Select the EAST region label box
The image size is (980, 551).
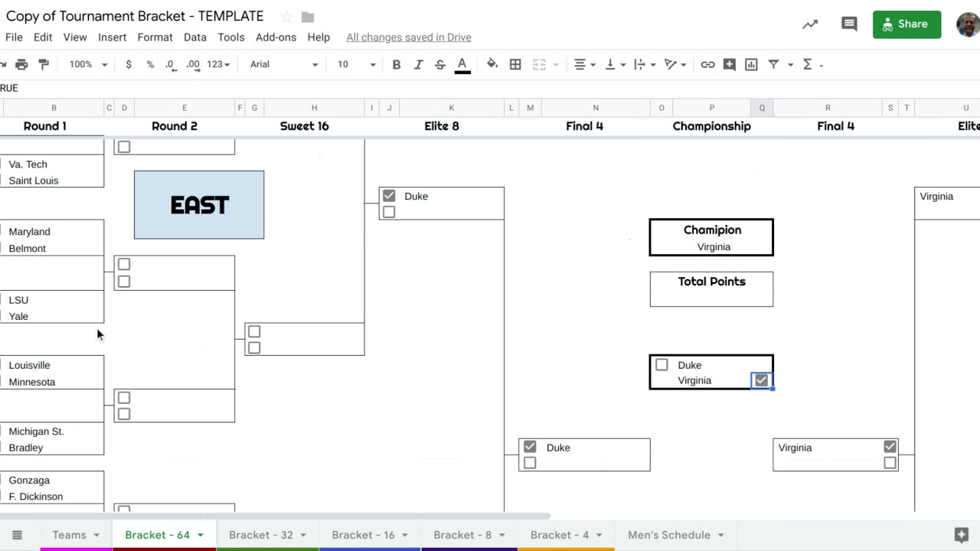point(199,205)
